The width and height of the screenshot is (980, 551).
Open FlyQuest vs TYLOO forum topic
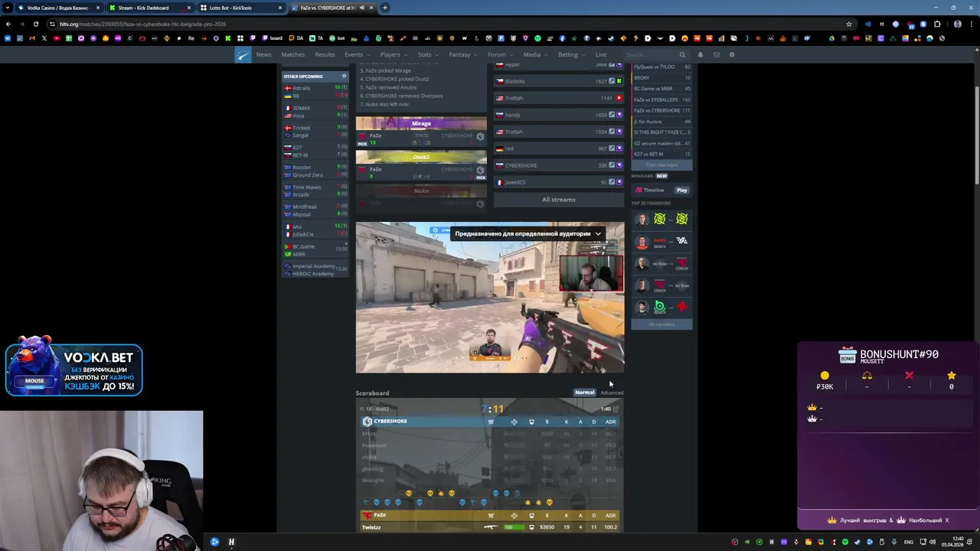662,67
